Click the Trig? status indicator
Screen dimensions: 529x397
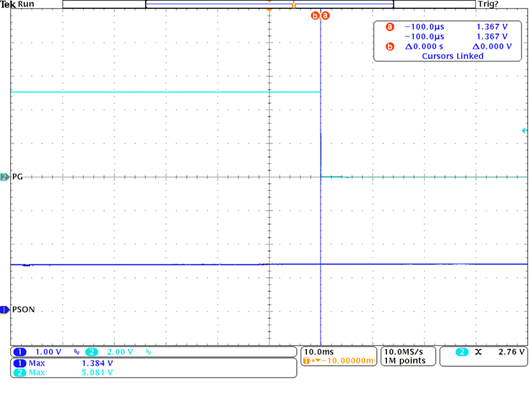[488, 4]
